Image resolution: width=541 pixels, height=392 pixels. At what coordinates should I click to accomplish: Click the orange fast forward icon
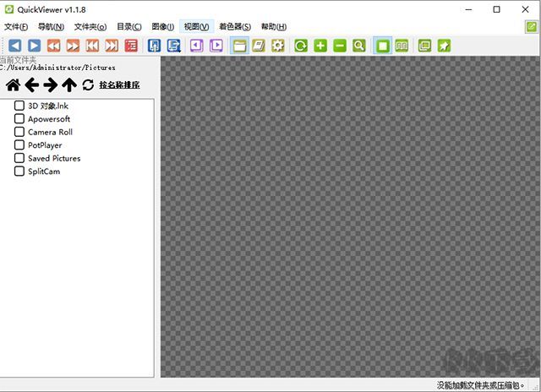click(x=73, y=46)
